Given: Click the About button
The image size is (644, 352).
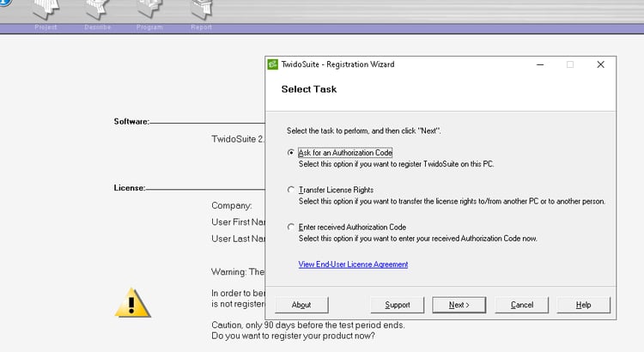Looking at the screenshot, I should click(x=301, y=305).
